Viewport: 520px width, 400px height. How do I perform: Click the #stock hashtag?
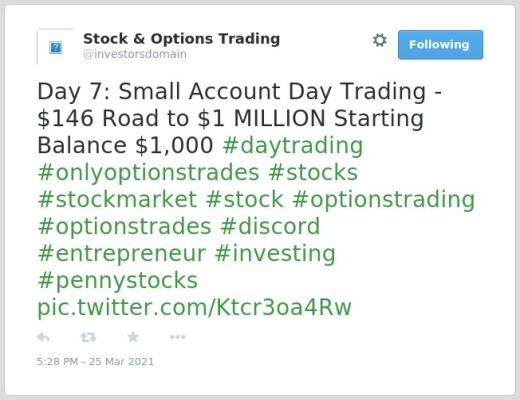point(244,199)
